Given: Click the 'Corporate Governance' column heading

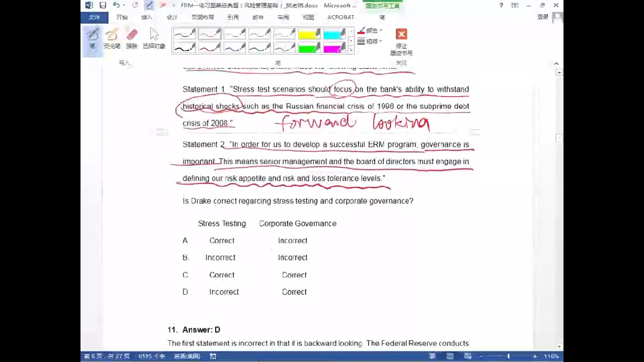Looking at the screenshot, I should pos(298,224).
